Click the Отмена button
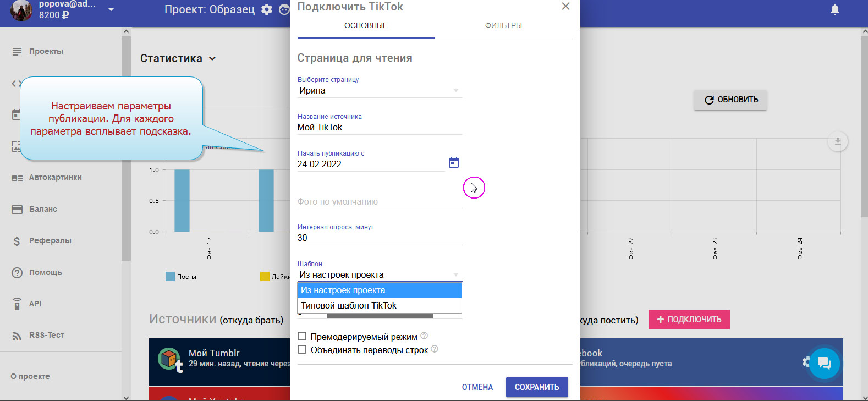868x401 pixels. click(x=477, y=387)
